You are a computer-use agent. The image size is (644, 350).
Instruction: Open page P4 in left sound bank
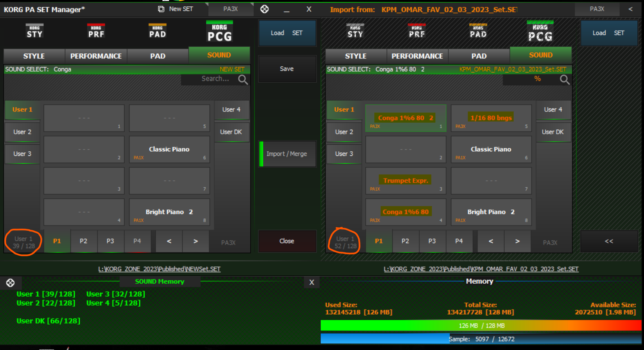tap(137, 241)
